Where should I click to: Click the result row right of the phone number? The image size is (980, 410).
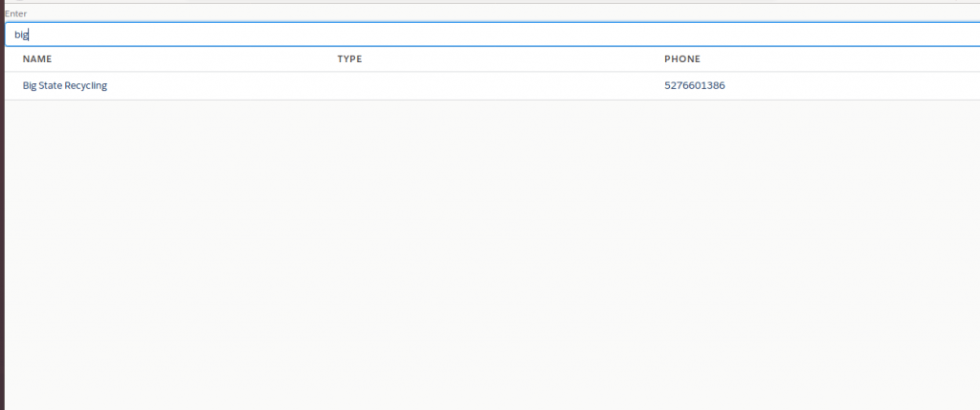click(842, 85)
